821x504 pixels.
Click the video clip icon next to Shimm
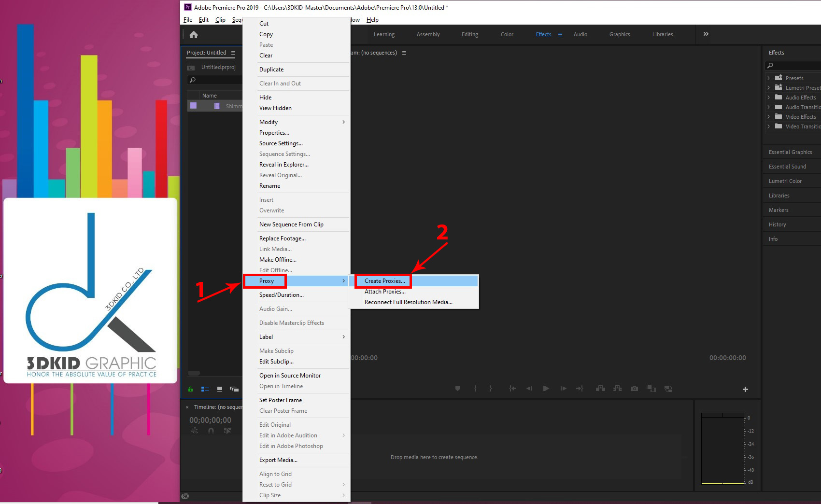217,106
